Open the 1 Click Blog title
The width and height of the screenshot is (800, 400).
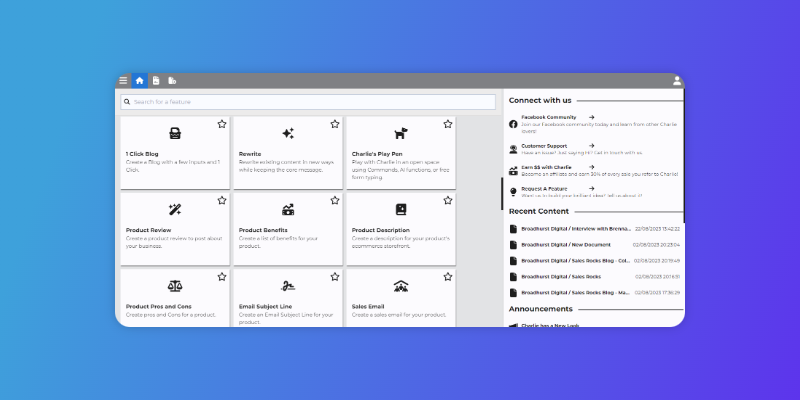tap(142, 154)
